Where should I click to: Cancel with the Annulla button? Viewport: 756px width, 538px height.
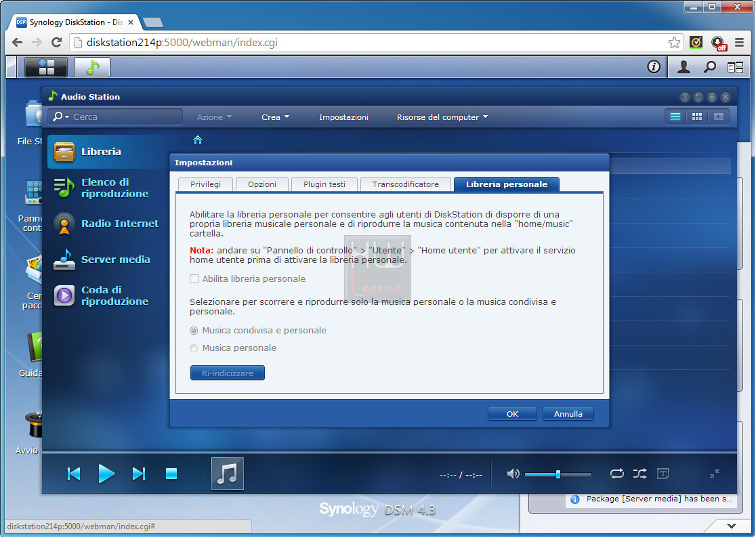[x=568, y=413]
